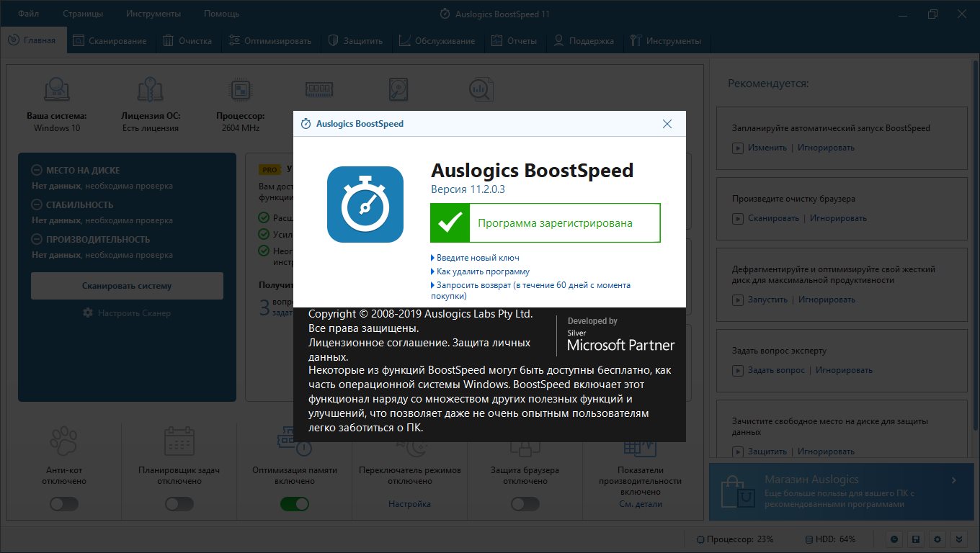Click the Планировщик задач calendar icon
This screenshot has height=553, width=980.
(179, 441)
